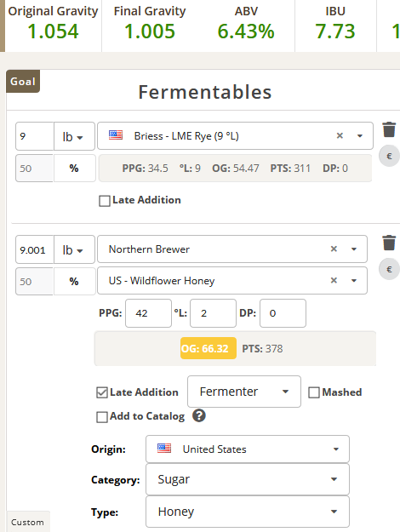Click the PPG value field showing 42

pos(148,313)
